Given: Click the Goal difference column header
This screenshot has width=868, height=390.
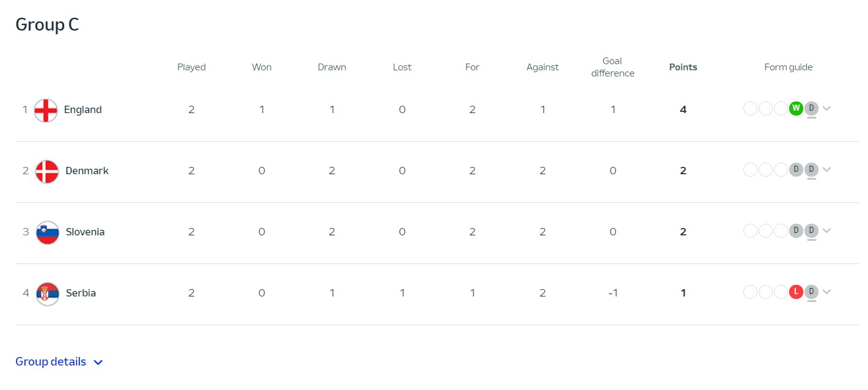Looking at the screenshot, I should click(612, 67).
